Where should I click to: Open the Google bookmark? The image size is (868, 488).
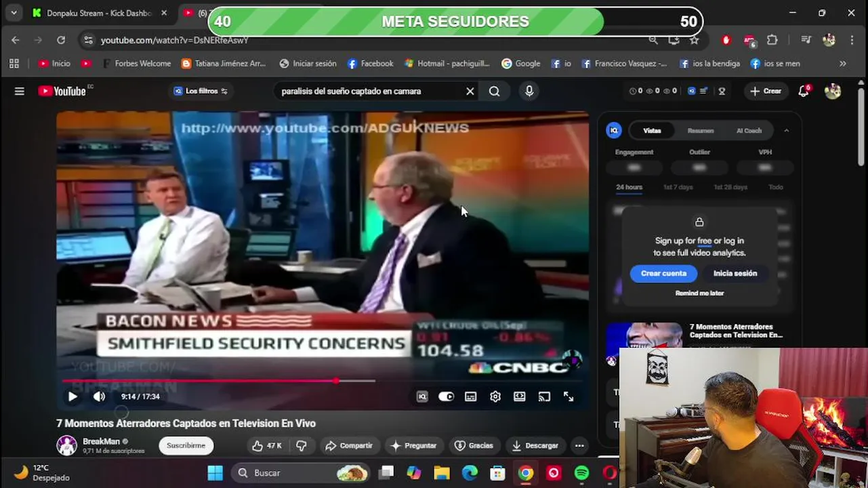520,63
